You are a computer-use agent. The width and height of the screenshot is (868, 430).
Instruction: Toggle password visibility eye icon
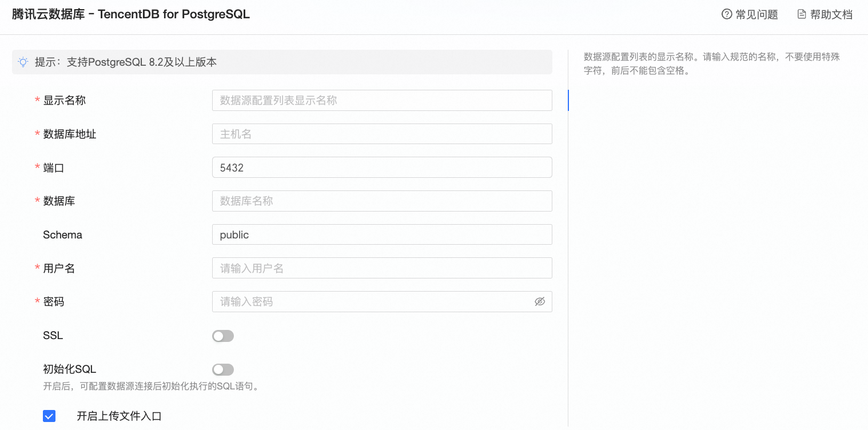(x=540, y=301)
